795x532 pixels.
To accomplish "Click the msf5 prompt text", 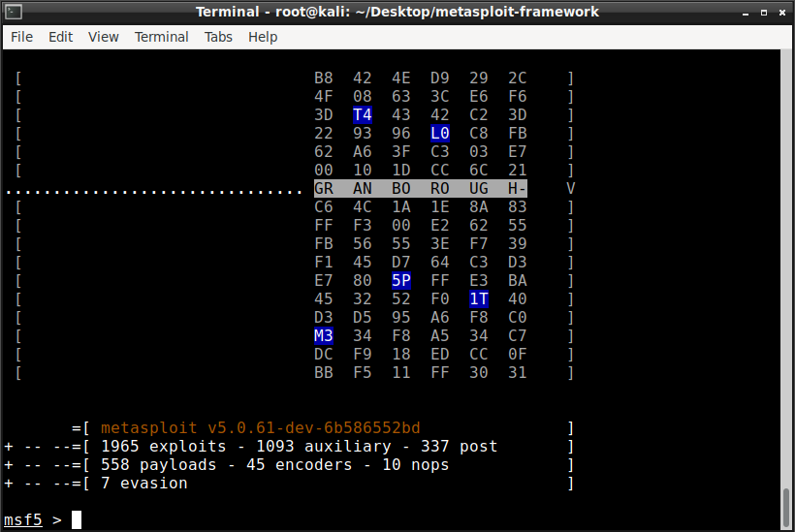I will pos(23,520).
